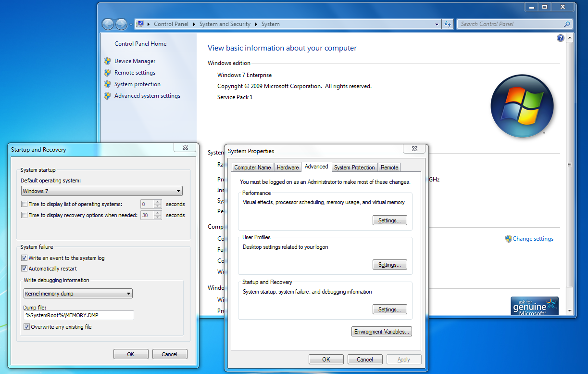The width and height of the screenshot is (588, 374).
Task: Click the ask for genuine Microsoft badge
Action: coord(535,306)
